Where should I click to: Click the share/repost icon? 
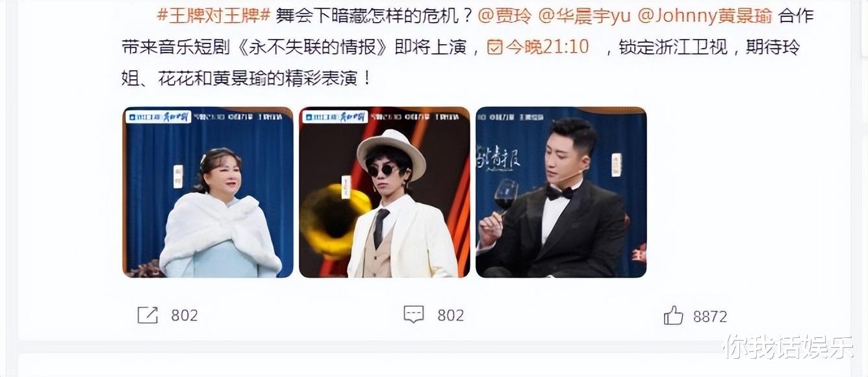click(x=147, y=315)
